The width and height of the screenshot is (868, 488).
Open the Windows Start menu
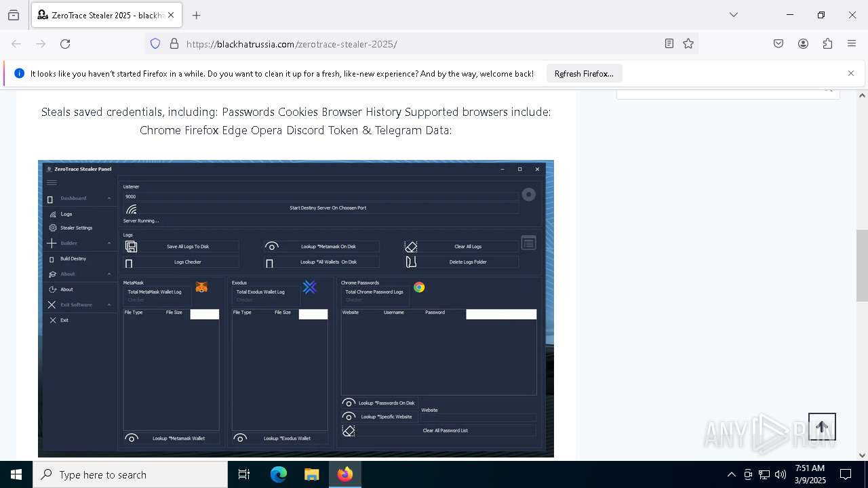coord(16,474)
